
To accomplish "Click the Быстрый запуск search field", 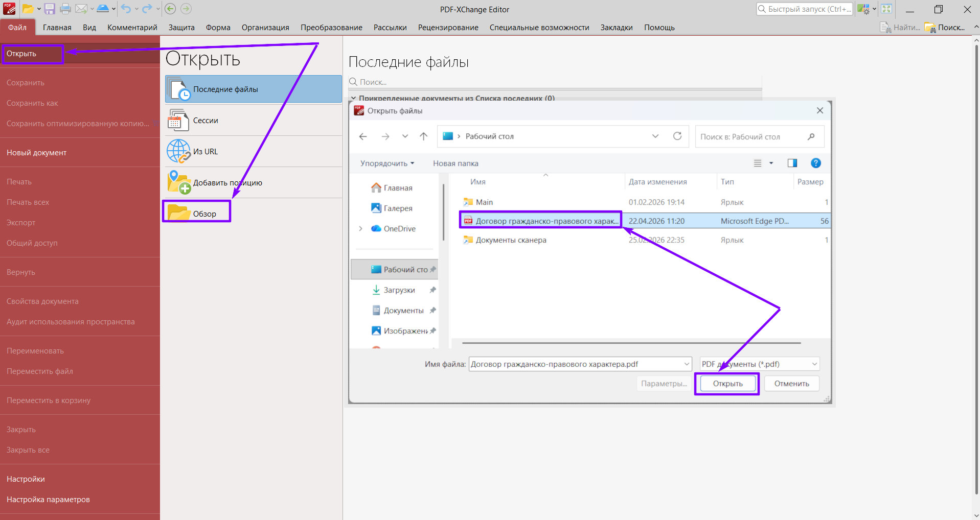I will [805, 9].
